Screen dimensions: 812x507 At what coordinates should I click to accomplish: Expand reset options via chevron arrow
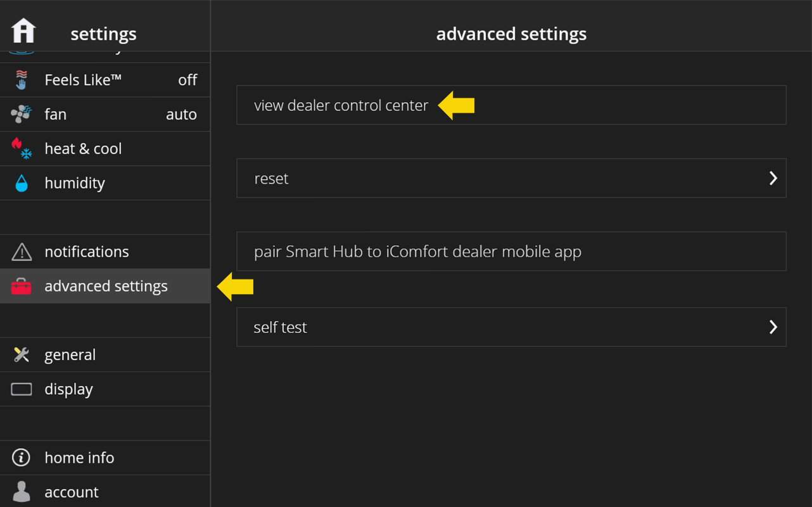click(x=773, y=178)
